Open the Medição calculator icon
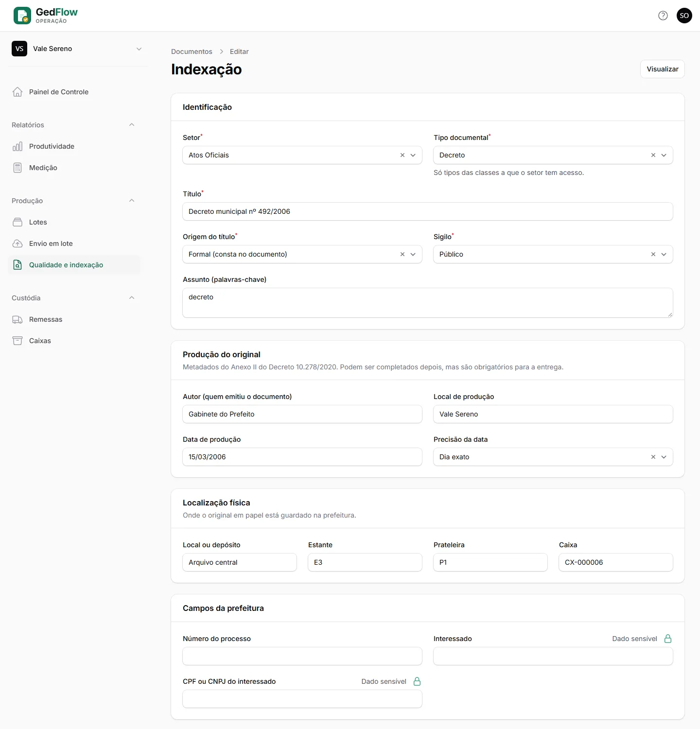The image size is (700, 729). click(17, 168)
